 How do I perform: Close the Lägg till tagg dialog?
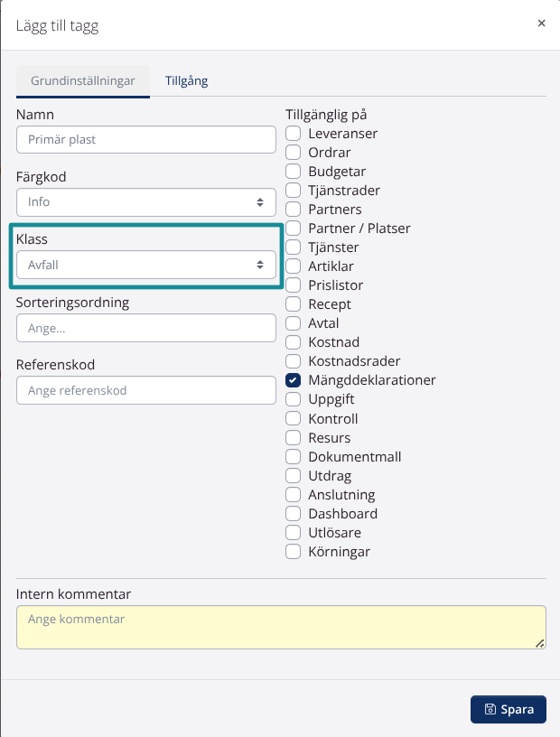coord(541,23)
